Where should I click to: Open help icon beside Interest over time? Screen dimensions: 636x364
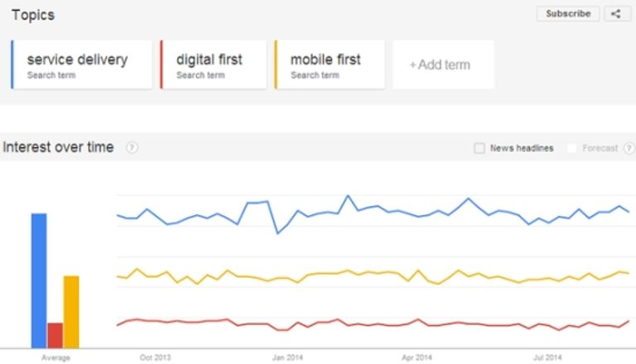point(132,147)
